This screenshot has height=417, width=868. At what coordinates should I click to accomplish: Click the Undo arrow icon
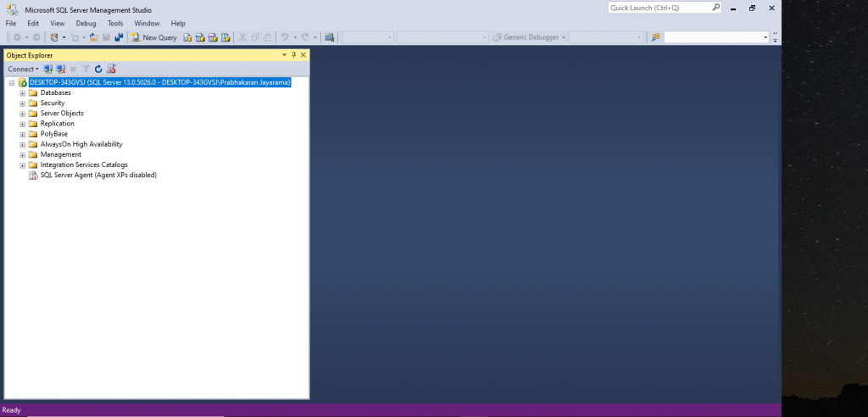(285, 37)
